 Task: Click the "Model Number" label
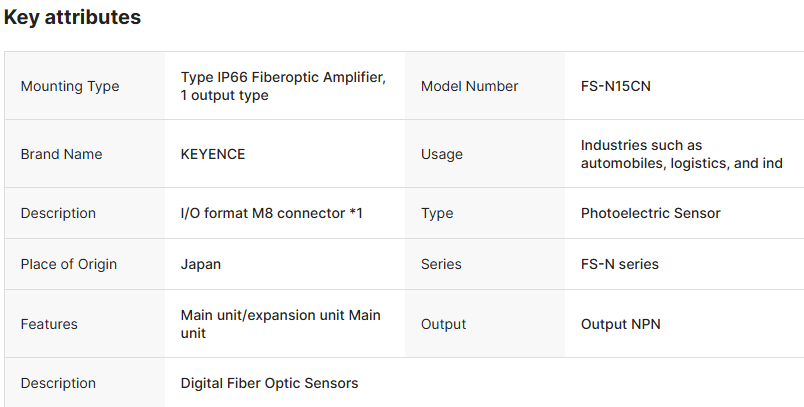coord(469,86)
